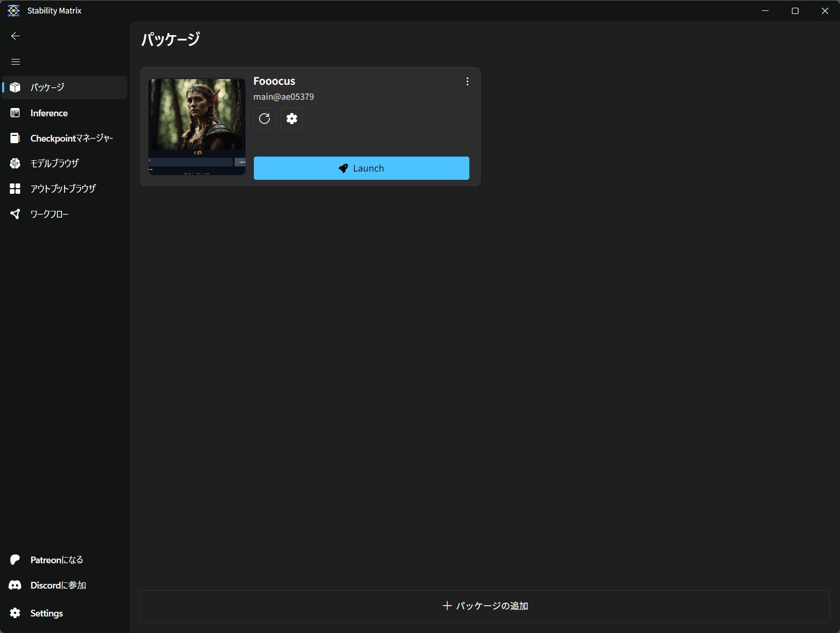Click the back arrow in the sidebar

16,36
